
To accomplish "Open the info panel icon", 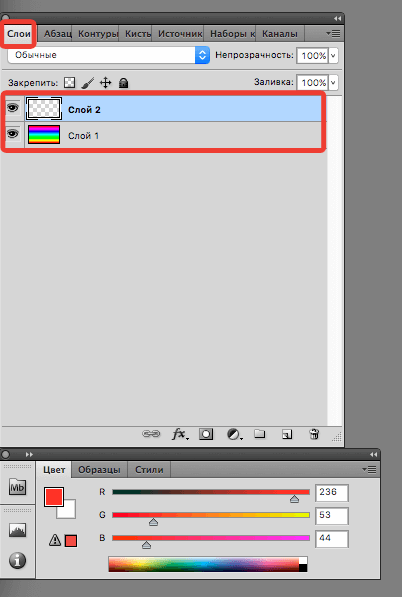I will [x=18, y=560].
